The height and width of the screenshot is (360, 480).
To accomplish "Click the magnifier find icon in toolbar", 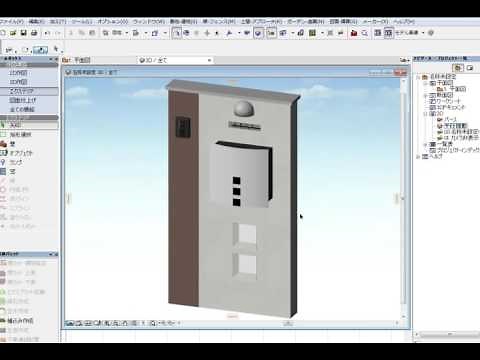I will click(x=365, y=33).
